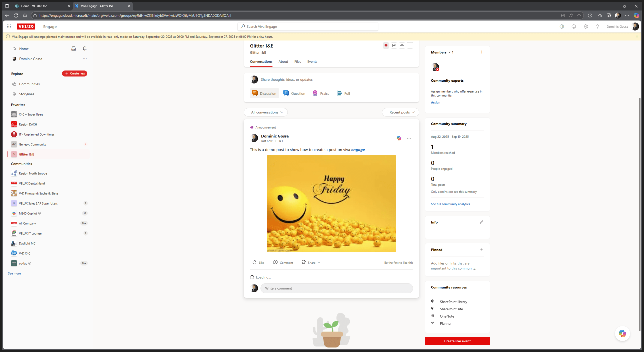This screenshot has height=352, width=644.
Task: Dismiss the maintenance notice banner
Action: coord(637,36)
